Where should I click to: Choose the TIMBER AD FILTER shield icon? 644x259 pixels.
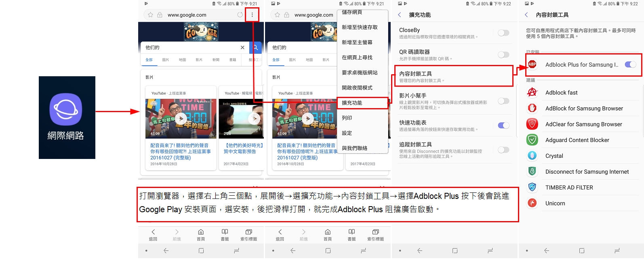pyautogui.click(x=532, y=187)
